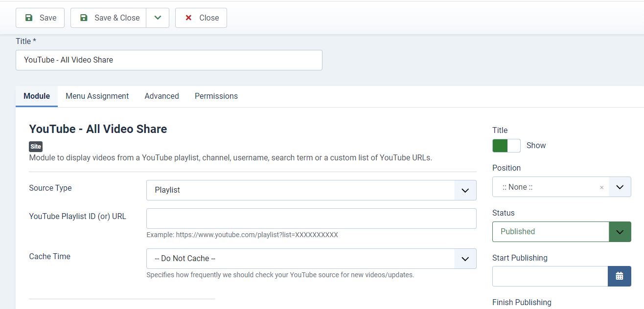This screenshot has height=309, width=644.
Task: Click the example playlist URL hint text
Action: [x=242, y=235]
